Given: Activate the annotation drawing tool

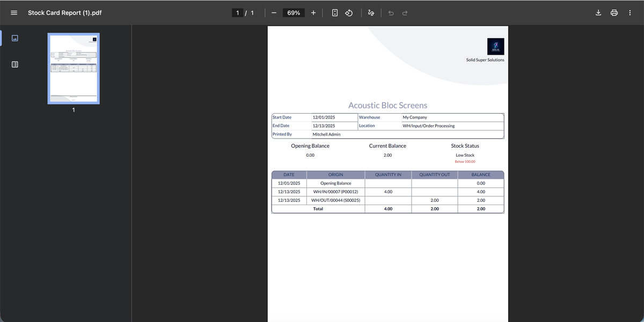Looking at the screenshot, I should coord(371,12).
